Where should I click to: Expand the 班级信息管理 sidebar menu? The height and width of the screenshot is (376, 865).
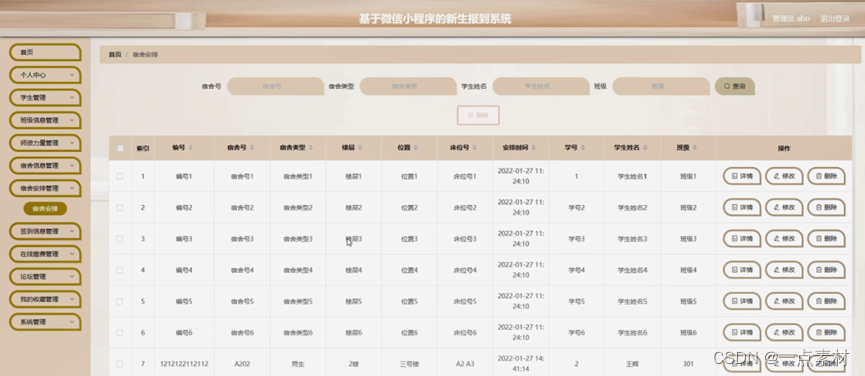45,120
